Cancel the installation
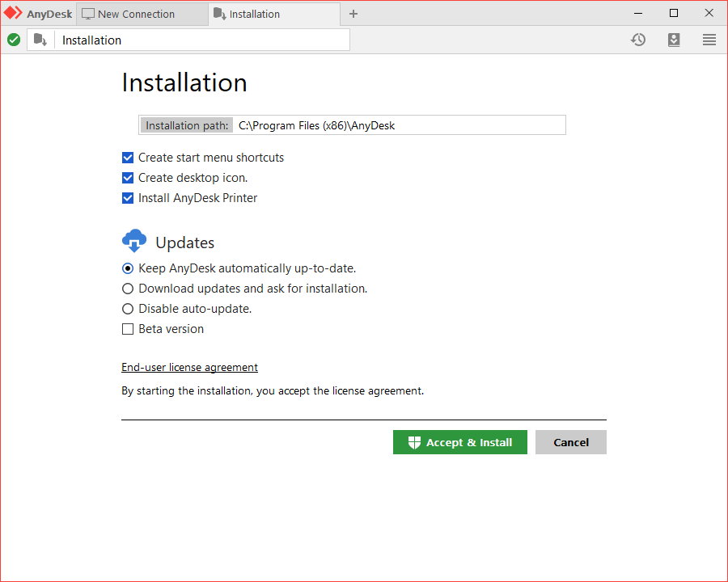The height and width of the screenshot is (582, 728). pos(571,442)
